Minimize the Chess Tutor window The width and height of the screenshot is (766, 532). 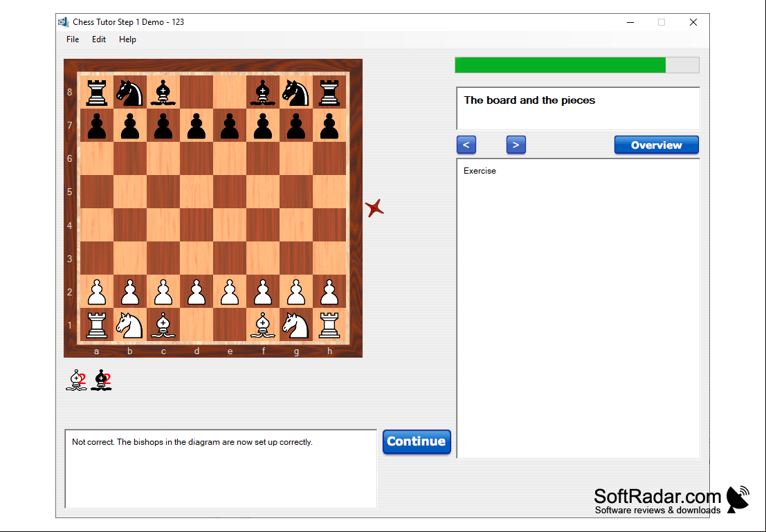[630, 22]
